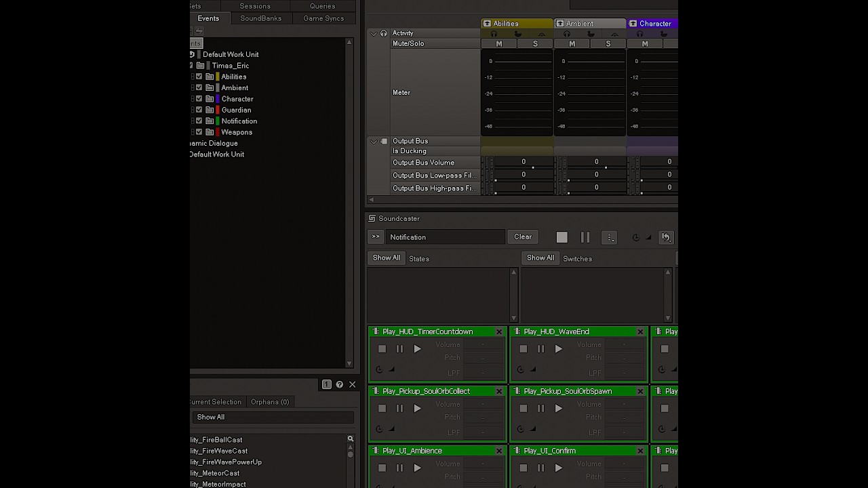Pause the Play_Pickup_SoulOrbCollect event
868x488 pixels.
(399, 409)
